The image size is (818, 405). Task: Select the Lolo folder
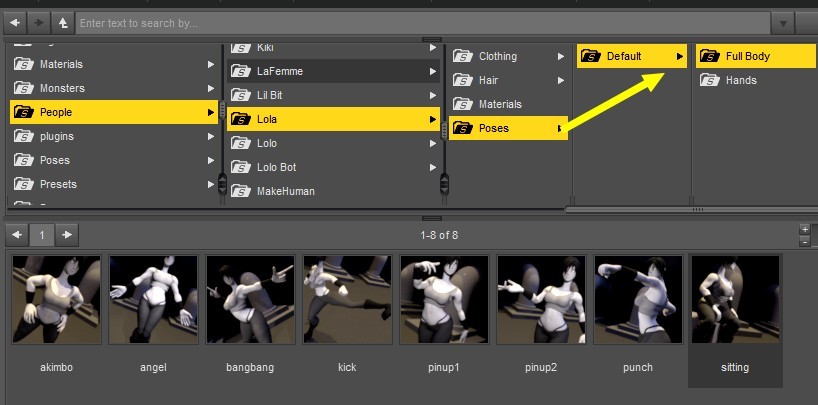333,143
